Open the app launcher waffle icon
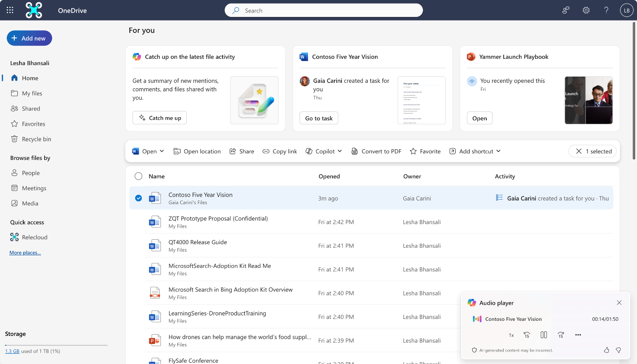637x364 pixels. click(x=10, y=10)
